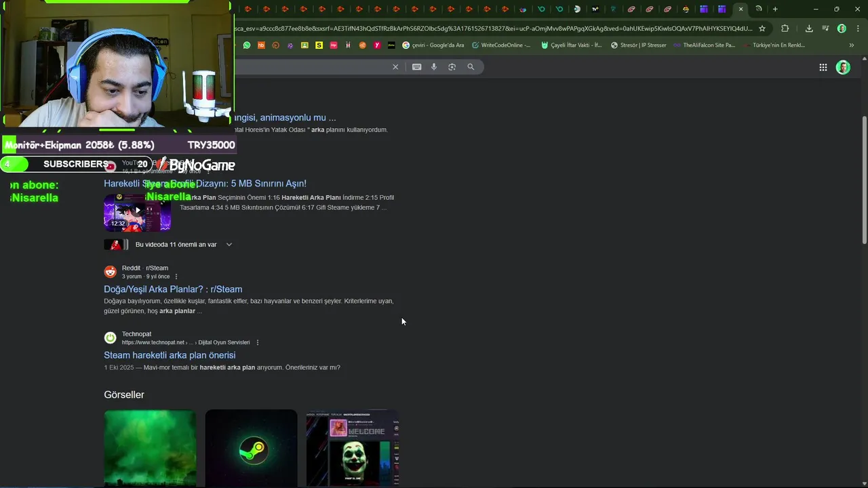Open the 'Çayeli İftar Vakti' bookmark

pos(571,45)
